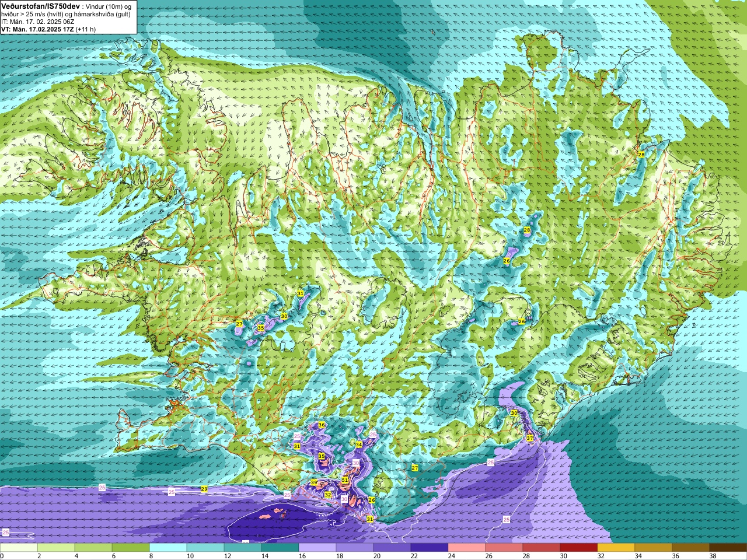The width and height of the screenshot is (747, 560).
Task: Click the darkest brown swatch after 38
Action: click(x=728, y=548)
